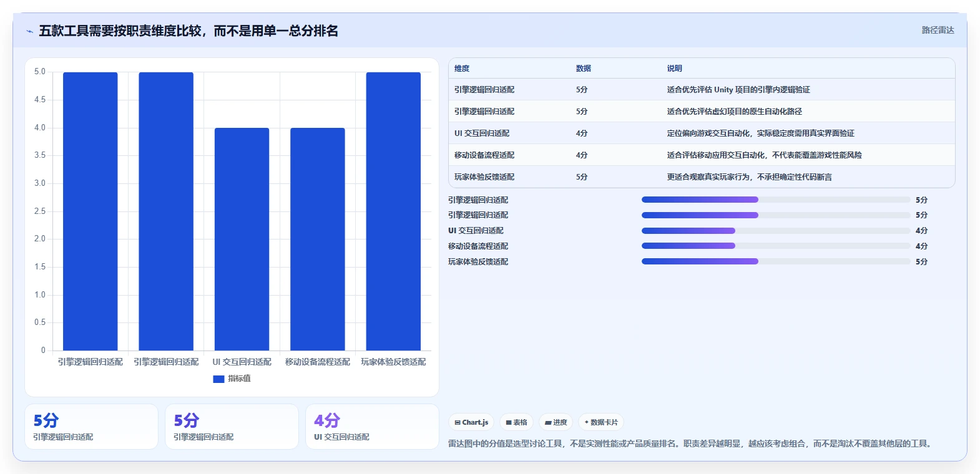Click the 5分 cell in the 玩家体验反馈适配 table row
Viewport: 980px width, 474px height.
tap(582, 177)
